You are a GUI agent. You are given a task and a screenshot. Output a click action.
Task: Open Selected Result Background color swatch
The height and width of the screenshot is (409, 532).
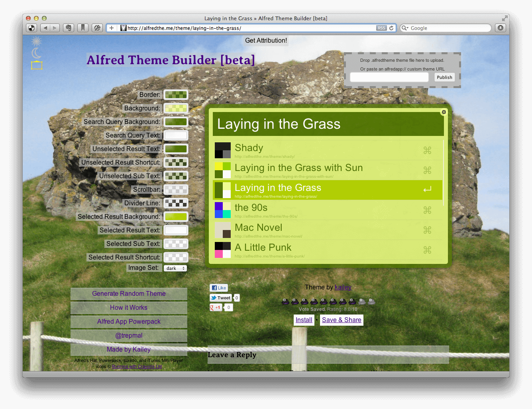176,217
